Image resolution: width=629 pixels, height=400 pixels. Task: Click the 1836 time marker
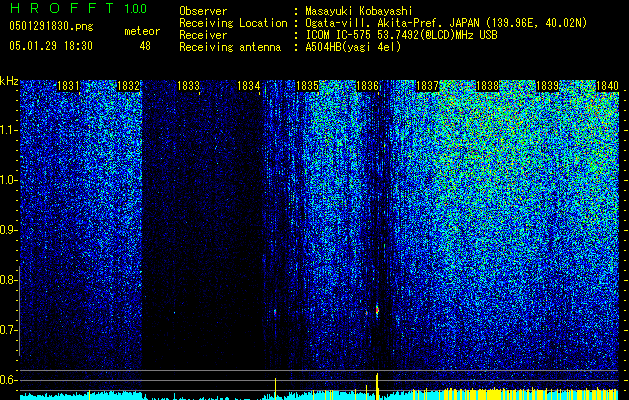tap(367, 86)
